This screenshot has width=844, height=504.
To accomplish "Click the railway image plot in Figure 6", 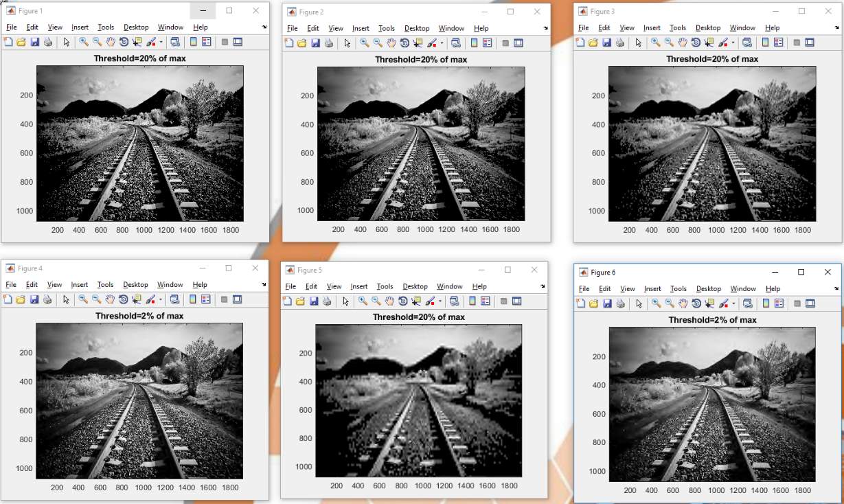I will (x=712, y=404).
